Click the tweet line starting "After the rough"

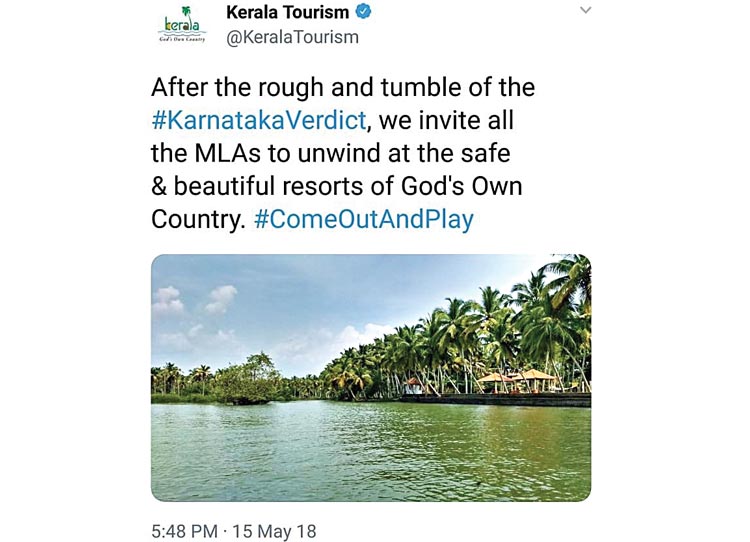coord(340,89)
